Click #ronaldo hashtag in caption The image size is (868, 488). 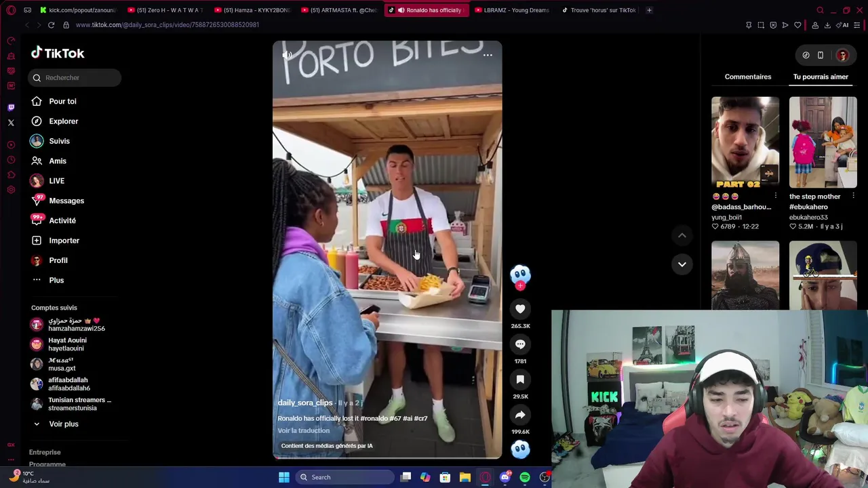click(x=373, y=418)
